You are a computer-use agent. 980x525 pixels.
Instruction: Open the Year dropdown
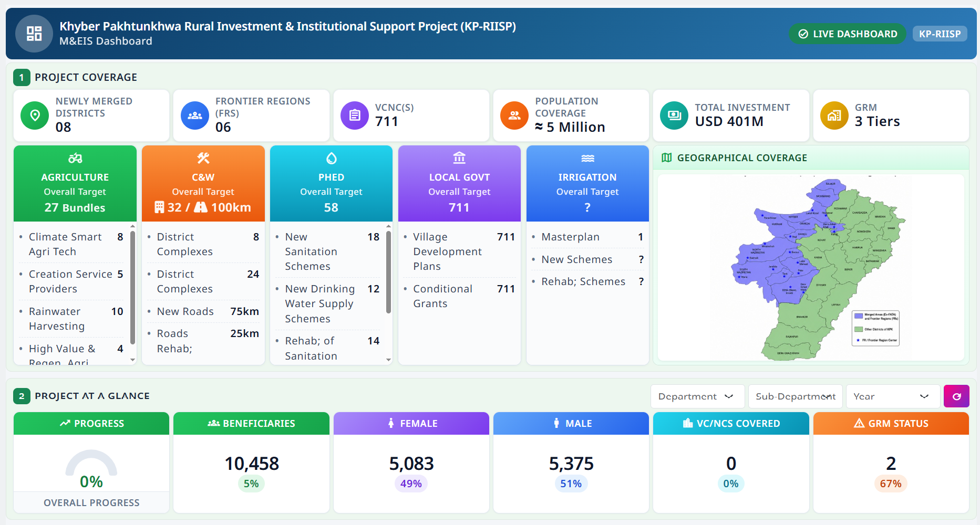[893, 396]
